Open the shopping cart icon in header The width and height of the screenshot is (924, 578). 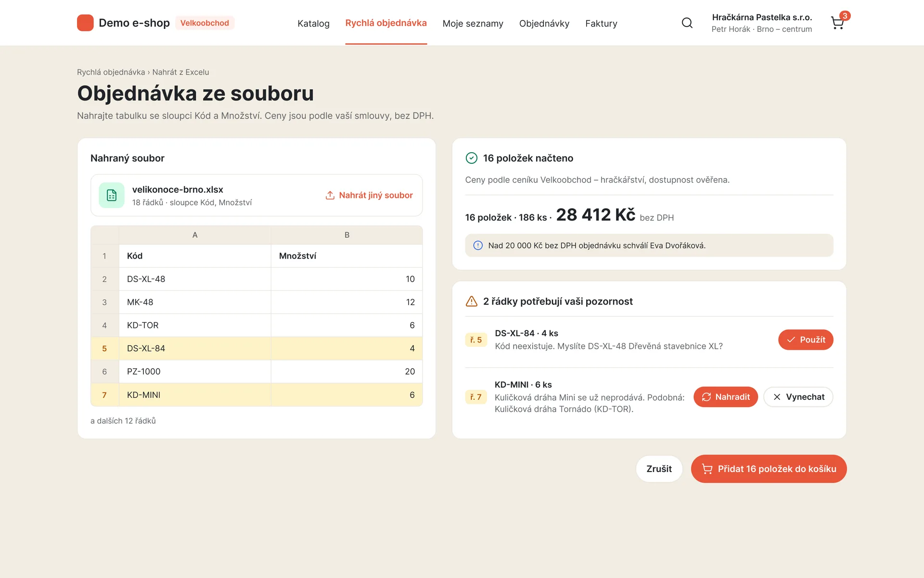(x=837, y=23)
